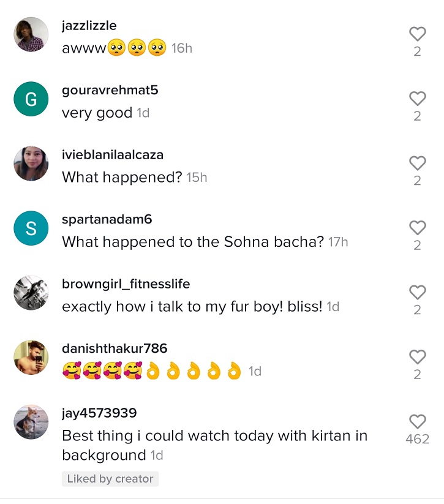Image resolution: width=444 pixels, height=504 pixels.
Task: Like ivieblanilaalcaza's 'What happened?' comment
Action: pos(417,163)
